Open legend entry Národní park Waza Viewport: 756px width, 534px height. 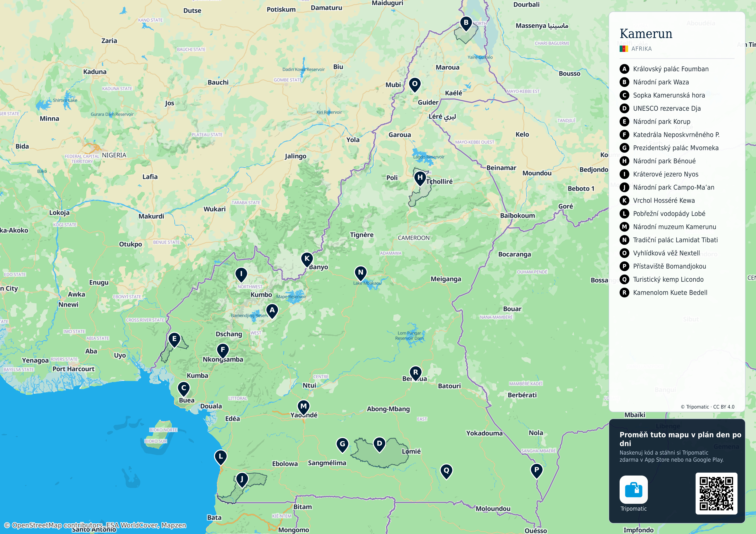(x=655, y=82)
